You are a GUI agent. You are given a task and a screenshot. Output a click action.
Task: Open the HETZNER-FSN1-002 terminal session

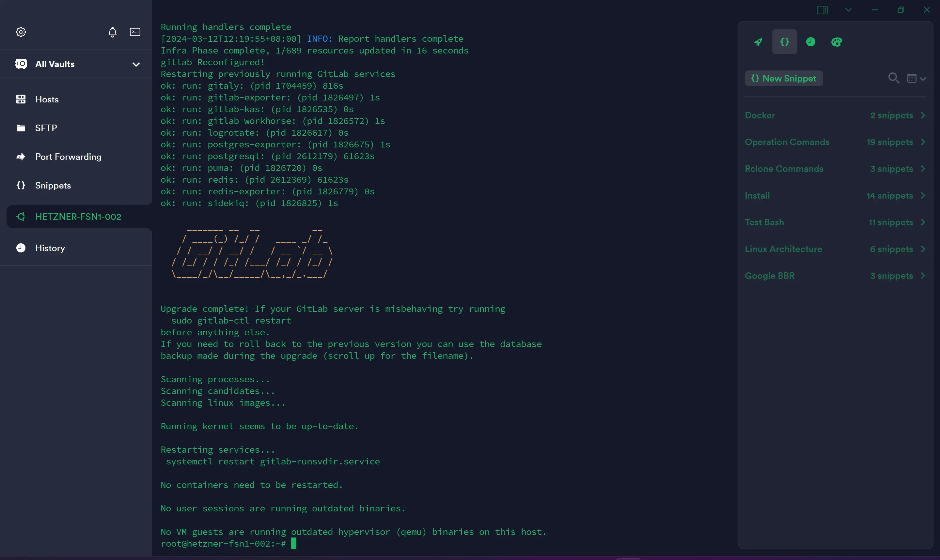[78, 216]
